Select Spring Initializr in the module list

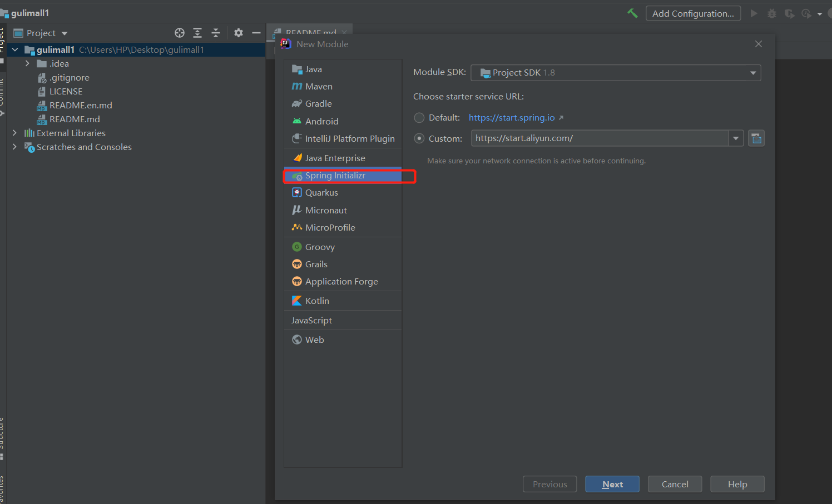[343, 175]
